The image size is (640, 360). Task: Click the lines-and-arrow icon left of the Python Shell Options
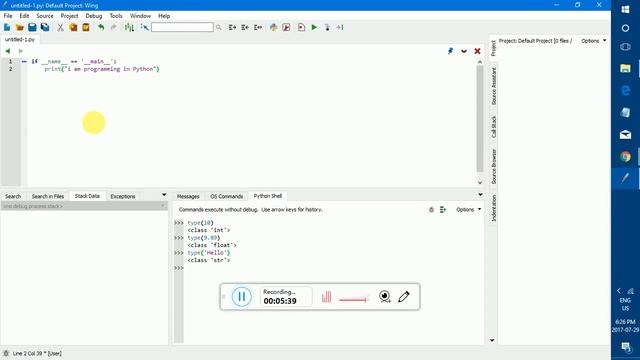[x=443, y=210]
